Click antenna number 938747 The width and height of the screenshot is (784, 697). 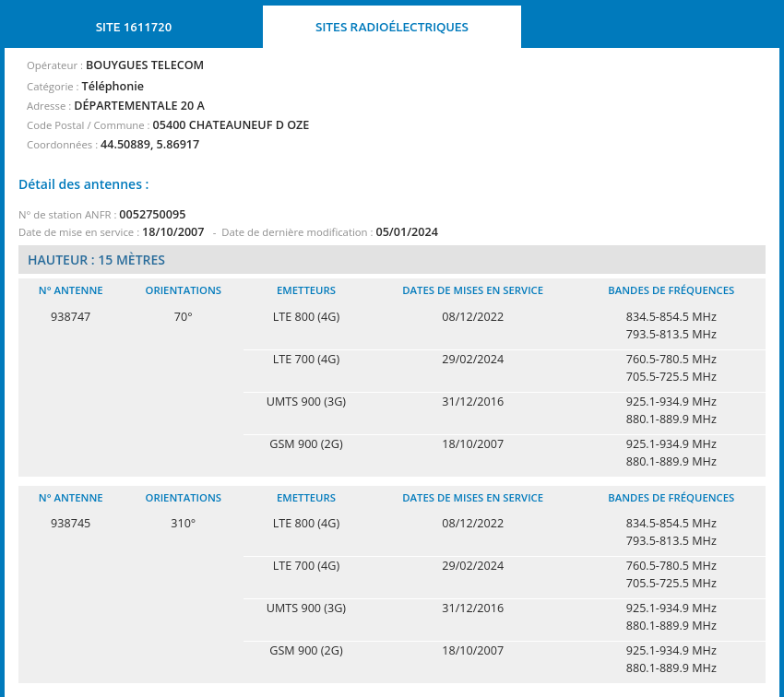coord(70,317)
